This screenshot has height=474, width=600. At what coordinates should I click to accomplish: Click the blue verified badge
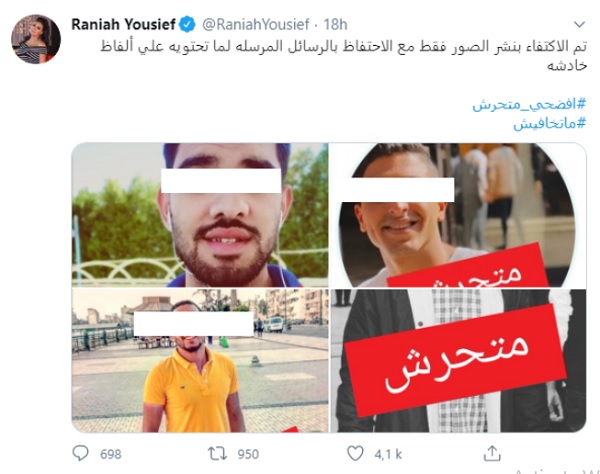tap(187, 24)
